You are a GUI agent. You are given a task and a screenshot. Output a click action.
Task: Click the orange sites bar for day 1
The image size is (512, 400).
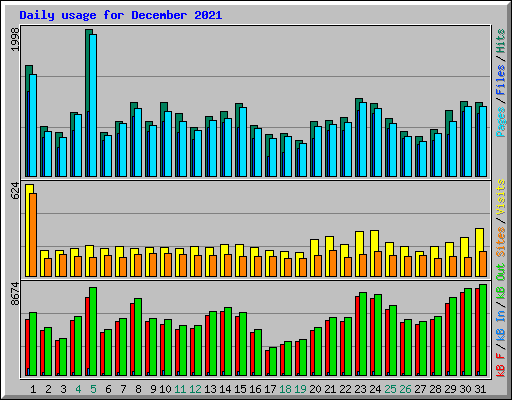tap(33, 235)
